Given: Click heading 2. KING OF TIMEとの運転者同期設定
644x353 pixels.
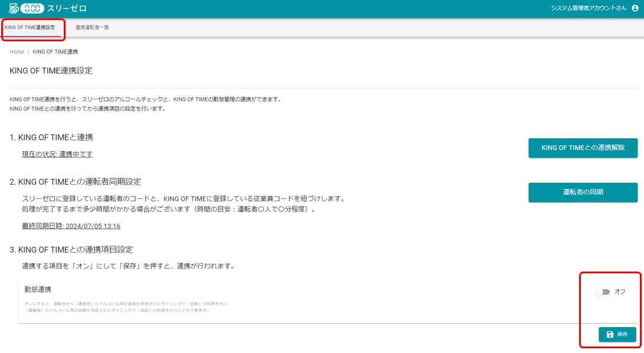Looking at the screenshot, I should pyautogui.click(x=75, y=182).
